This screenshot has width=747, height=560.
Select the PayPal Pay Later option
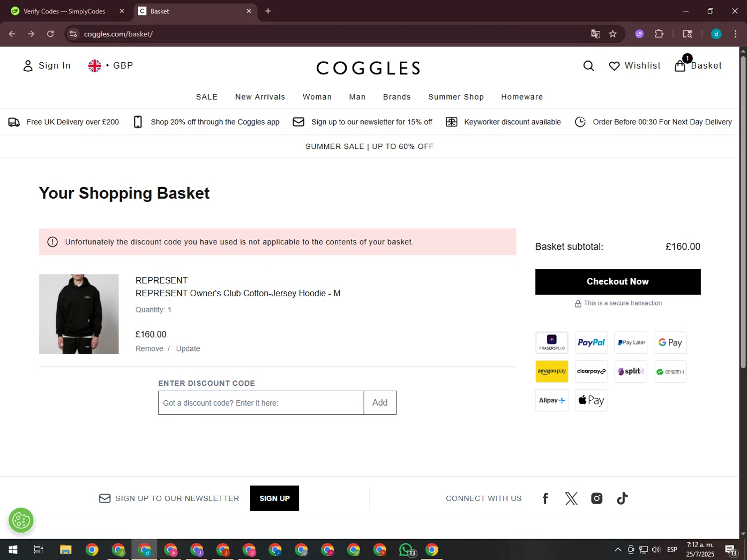631,342
